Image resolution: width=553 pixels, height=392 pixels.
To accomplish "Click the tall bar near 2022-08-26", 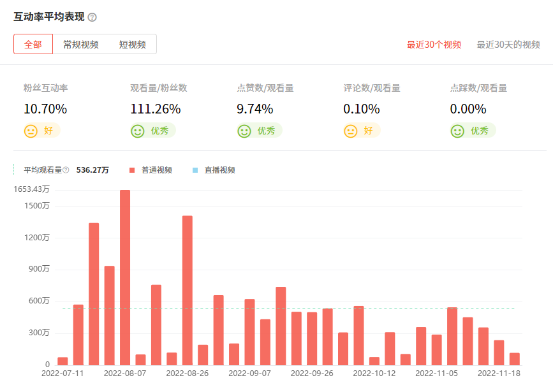I will coord(188,290).
